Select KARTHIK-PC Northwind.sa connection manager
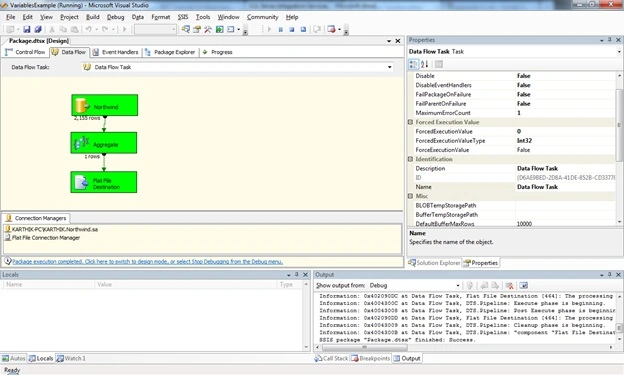624x375 pixels. pyautogui.click(x=51, y=229)
